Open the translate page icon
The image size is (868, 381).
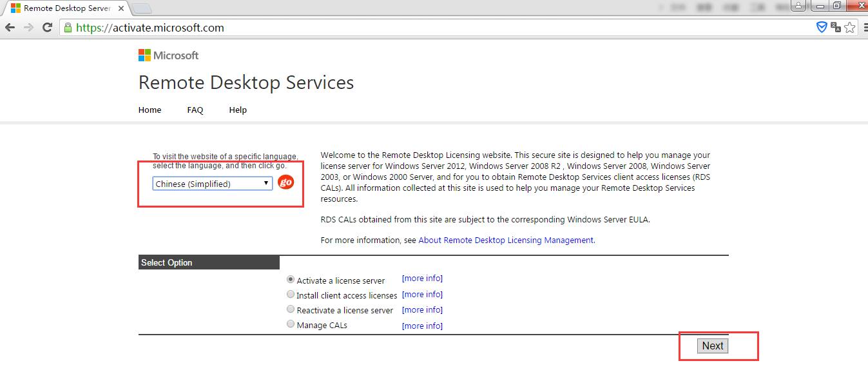coord(836,27)
